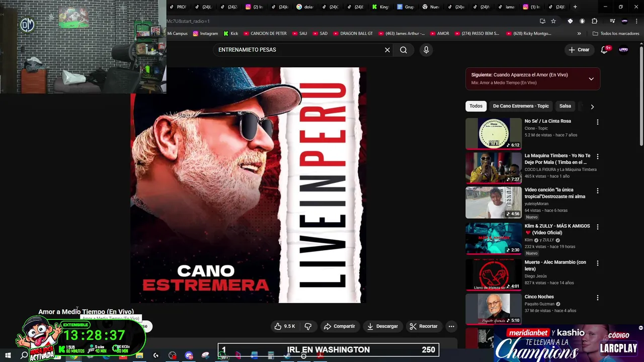Open a new browser tab
Screen dimensions: 644x362
click(575, 7)
